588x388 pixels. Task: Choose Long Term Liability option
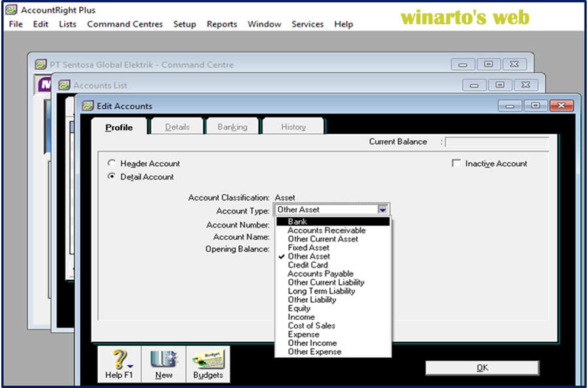(x=333, y=291)
